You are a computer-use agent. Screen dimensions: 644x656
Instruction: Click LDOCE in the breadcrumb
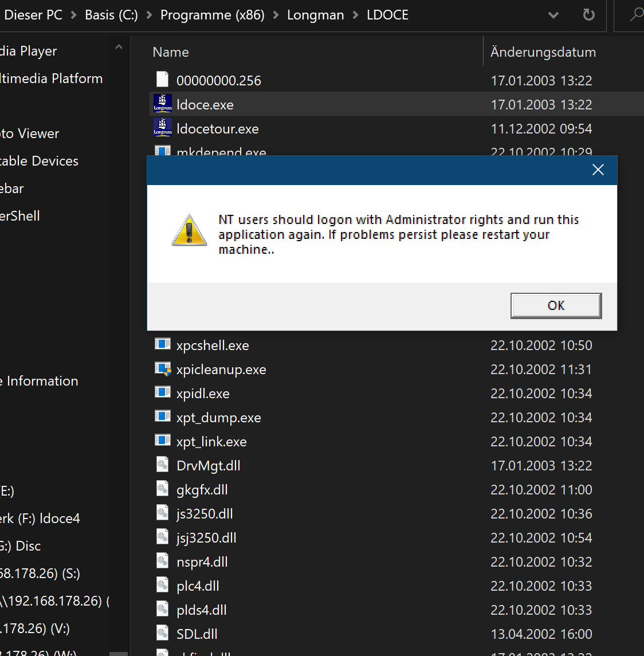387,15
